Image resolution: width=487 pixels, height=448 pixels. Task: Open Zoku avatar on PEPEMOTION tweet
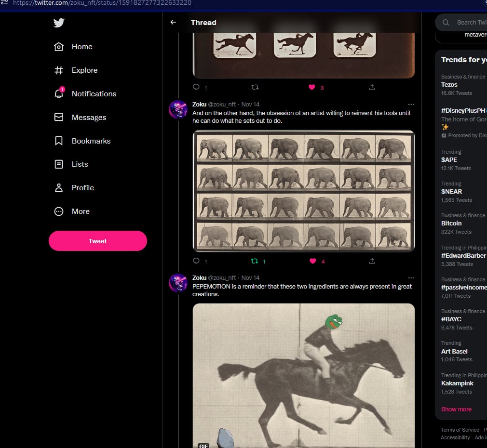tap(178, 283)
